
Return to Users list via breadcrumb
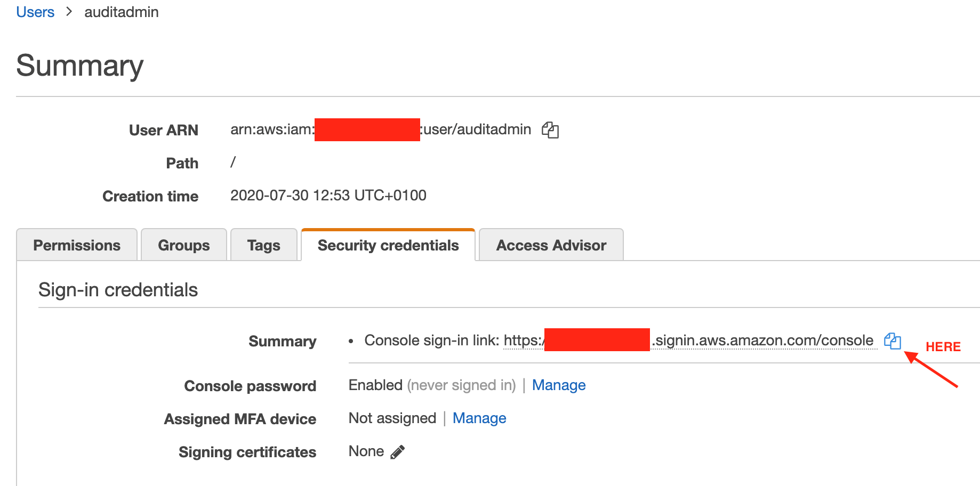pyautogui.click(x=35, y=12)
